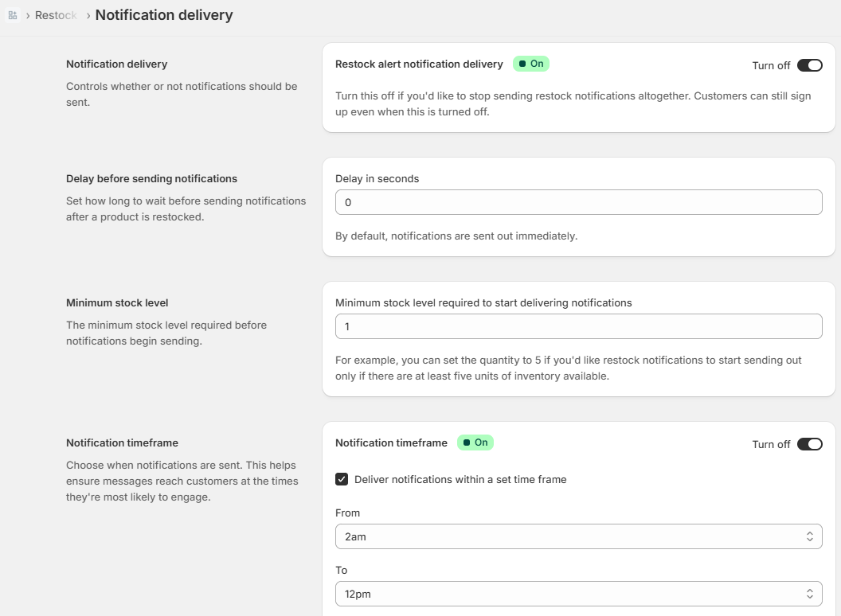Click the Notification delivery page title
841x616 pixels.
(164, 15)
